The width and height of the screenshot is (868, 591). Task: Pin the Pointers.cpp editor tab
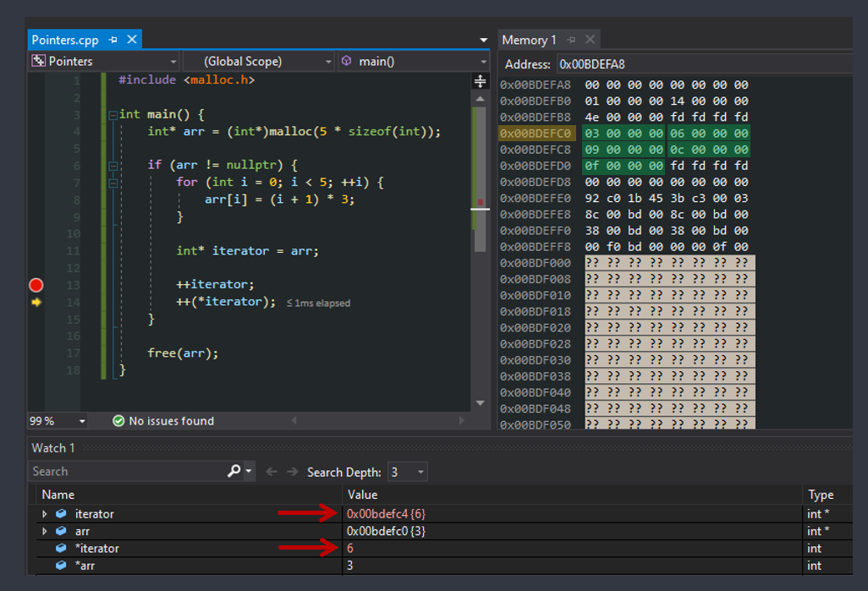pyautogui.click(x=113, y=40)
